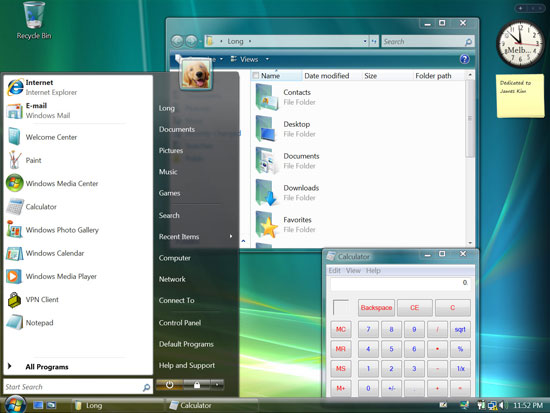Click the Explorer search magnifier icon
This screenshot has height=413, width=550.
pyautogui.click(x=468, y=42)
